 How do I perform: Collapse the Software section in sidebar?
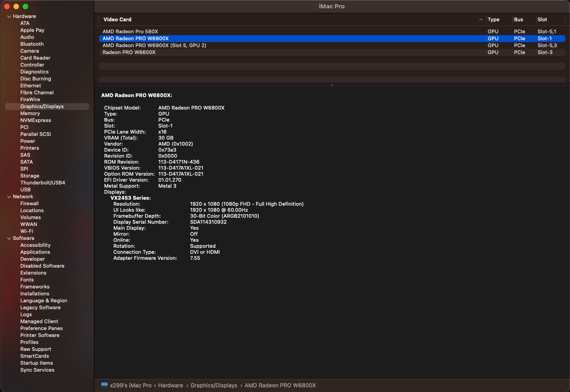[9, 238]
